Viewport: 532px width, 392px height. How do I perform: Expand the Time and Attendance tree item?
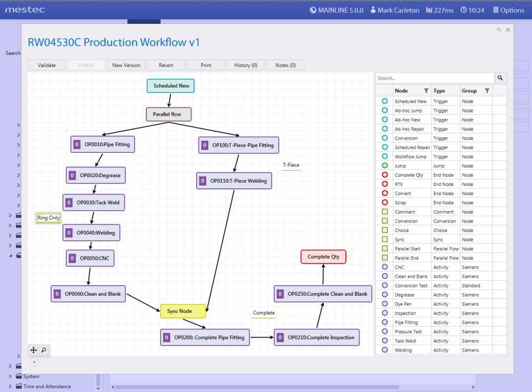[9, 386]
